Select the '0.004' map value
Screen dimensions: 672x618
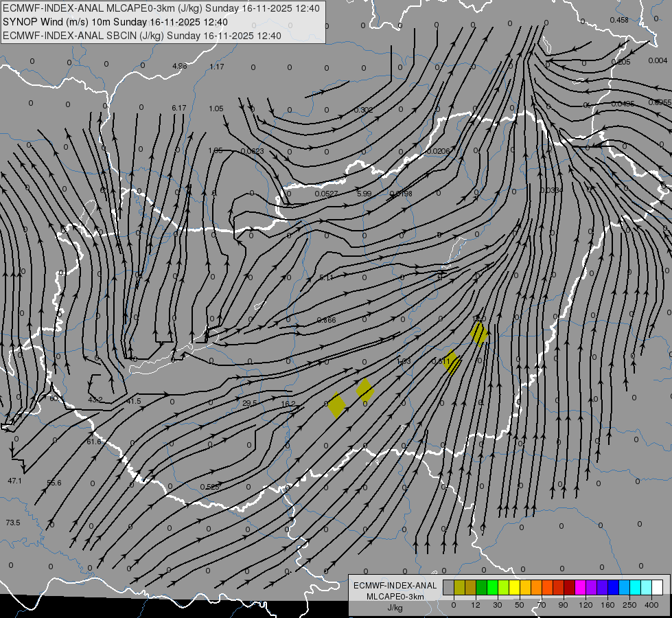point(658,60)
